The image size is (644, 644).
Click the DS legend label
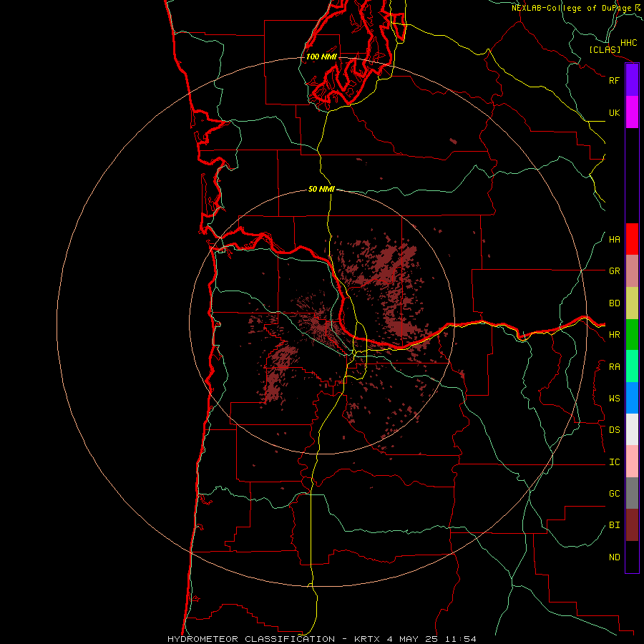(615, 430)
